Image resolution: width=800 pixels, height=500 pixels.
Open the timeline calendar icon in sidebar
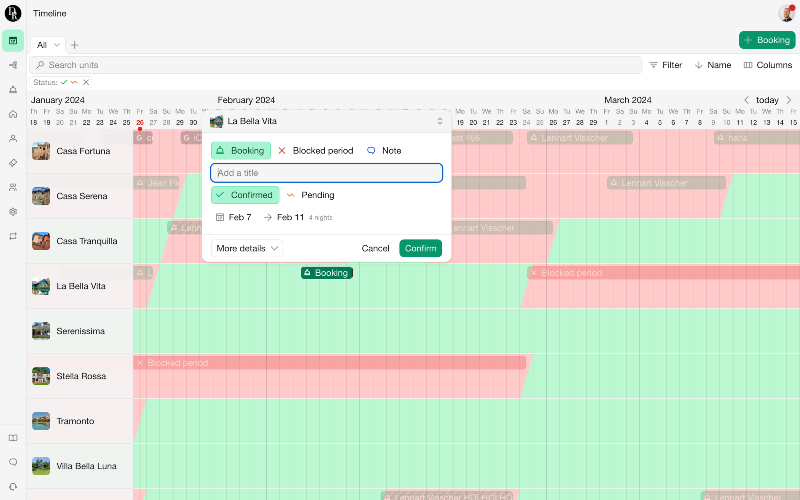point(13,41)
